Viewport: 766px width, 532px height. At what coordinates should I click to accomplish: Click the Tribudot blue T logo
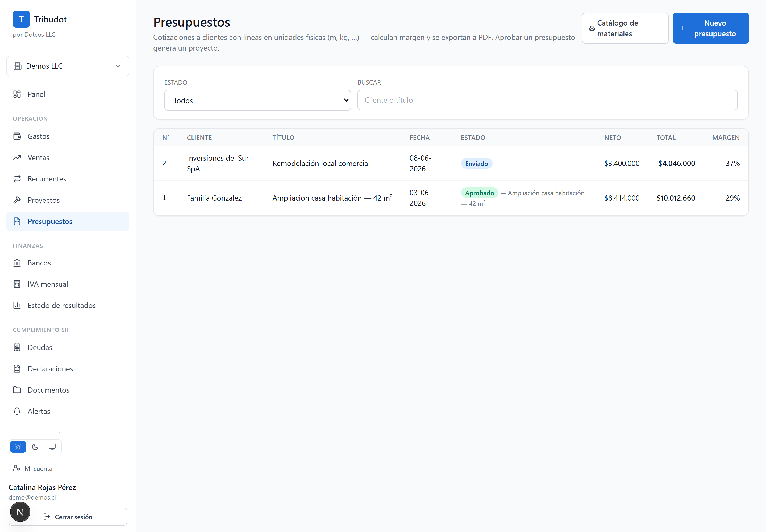21,19
